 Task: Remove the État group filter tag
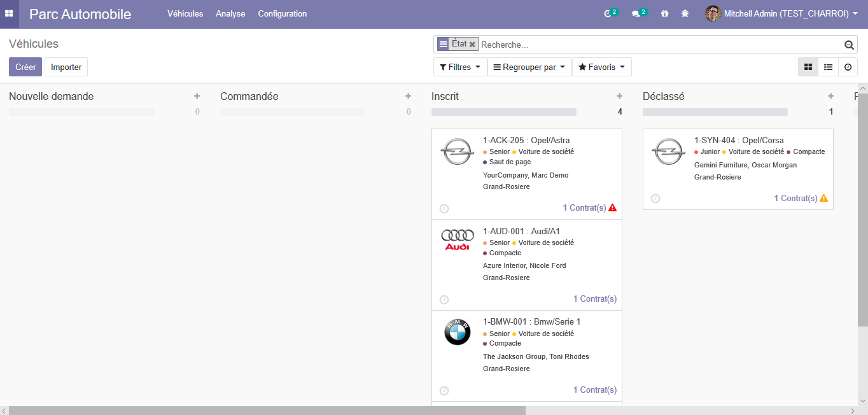tap(472, 45)
